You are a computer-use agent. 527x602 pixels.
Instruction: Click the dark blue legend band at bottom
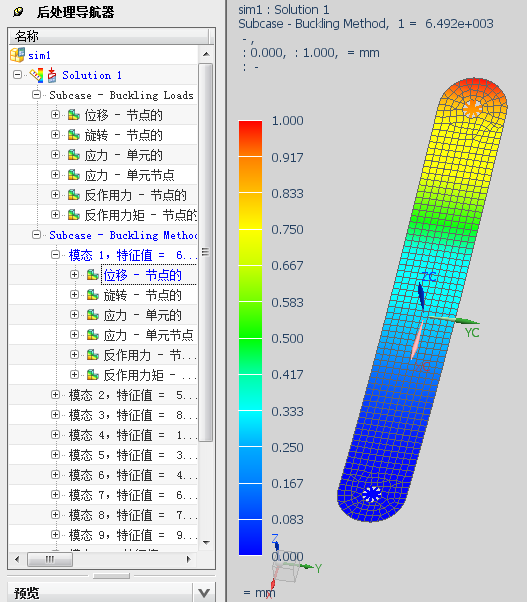tap(250, 538)
